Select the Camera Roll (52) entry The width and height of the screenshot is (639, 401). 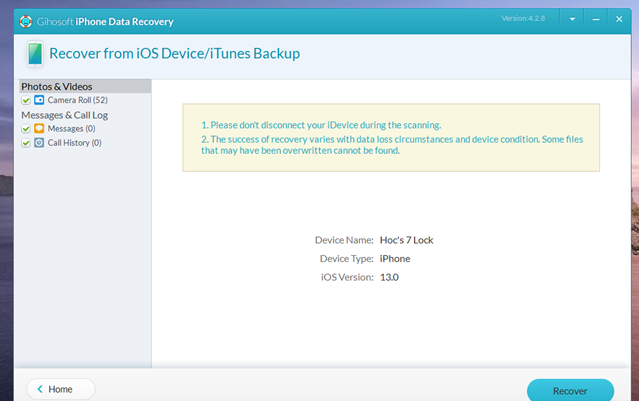coord(77,100)
